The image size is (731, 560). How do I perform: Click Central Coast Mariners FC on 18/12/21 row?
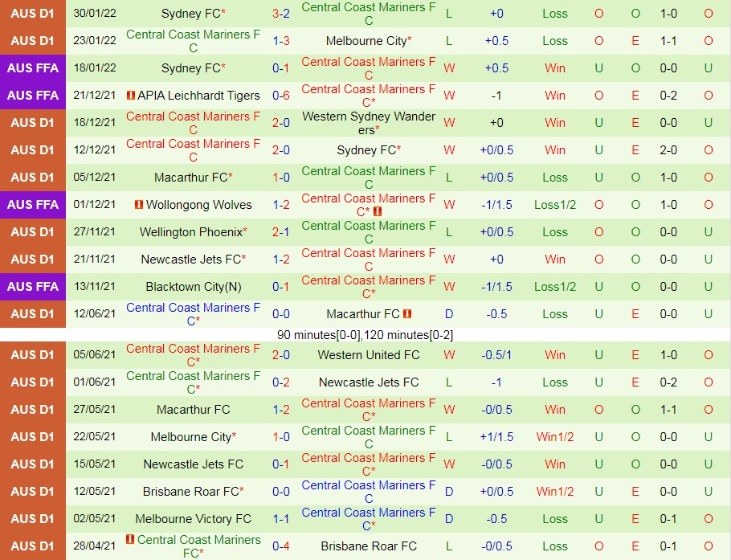(194, 123)
